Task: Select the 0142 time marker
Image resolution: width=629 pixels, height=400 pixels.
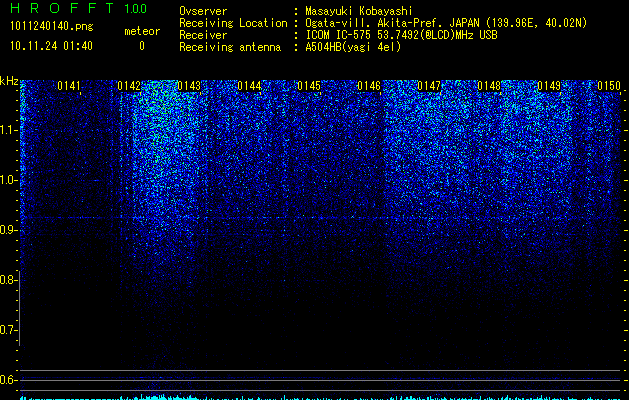Action: click(x=129, y=86)
